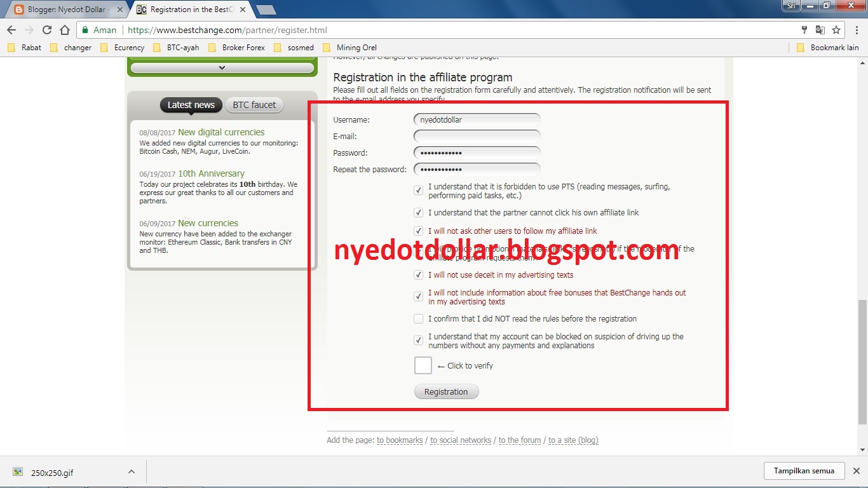Open the sosmed bookmark folder
The width and height of the screenshot is (868, 488).
tap(294, 47)
